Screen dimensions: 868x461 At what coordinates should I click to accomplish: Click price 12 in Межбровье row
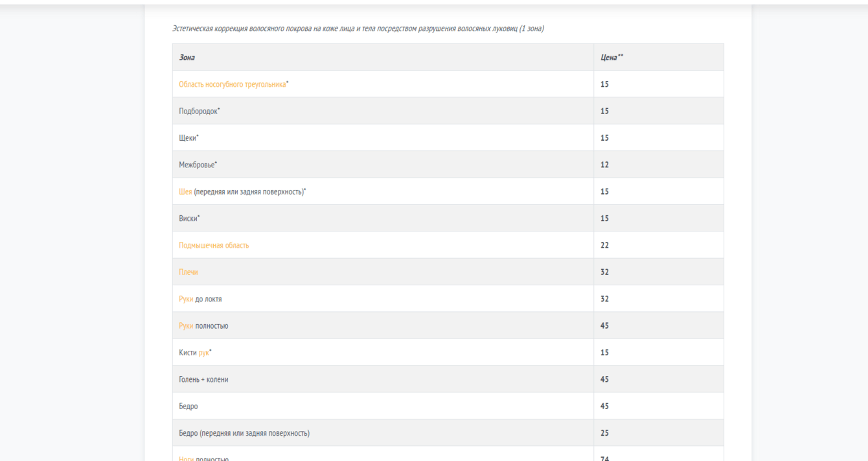pos(604,165)
